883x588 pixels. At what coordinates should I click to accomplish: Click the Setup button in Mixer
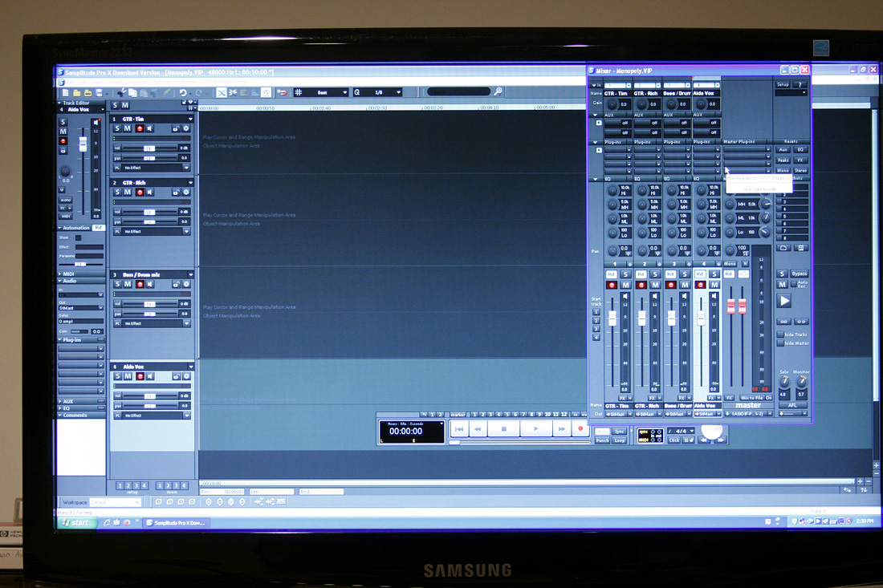click(x=783, y=84)
